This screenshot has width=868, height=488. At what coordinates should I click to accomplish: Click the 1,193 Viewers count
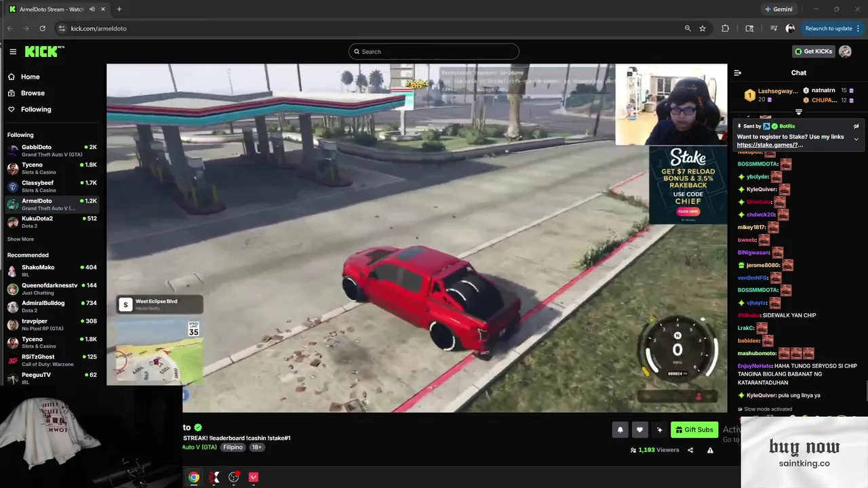point(654,450)
